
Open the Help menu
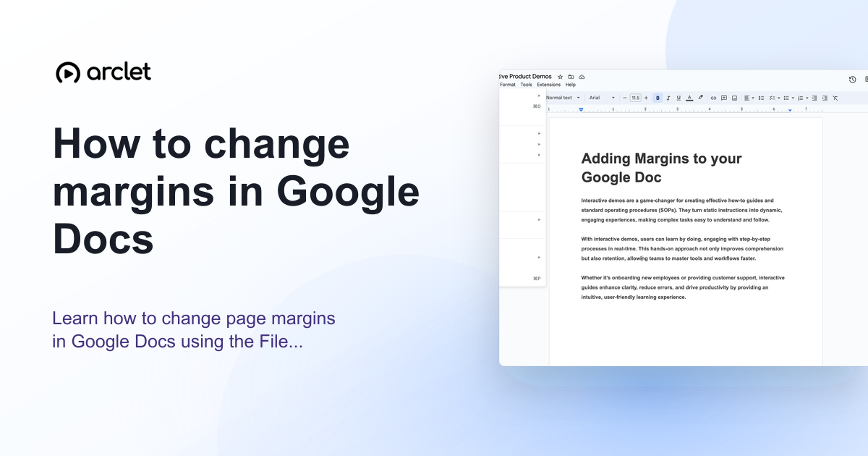coord(571,85)
